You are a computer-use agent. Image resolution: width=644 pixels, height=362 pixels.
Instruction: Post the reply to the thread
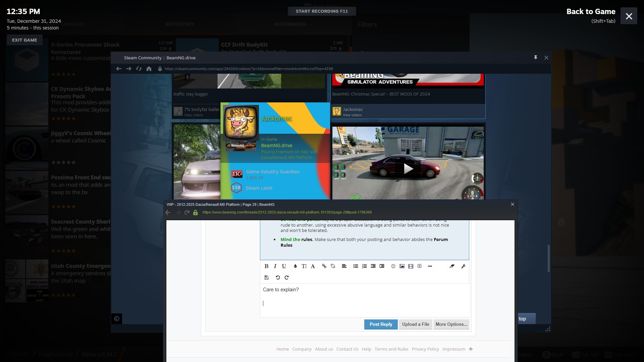(381, 324)
